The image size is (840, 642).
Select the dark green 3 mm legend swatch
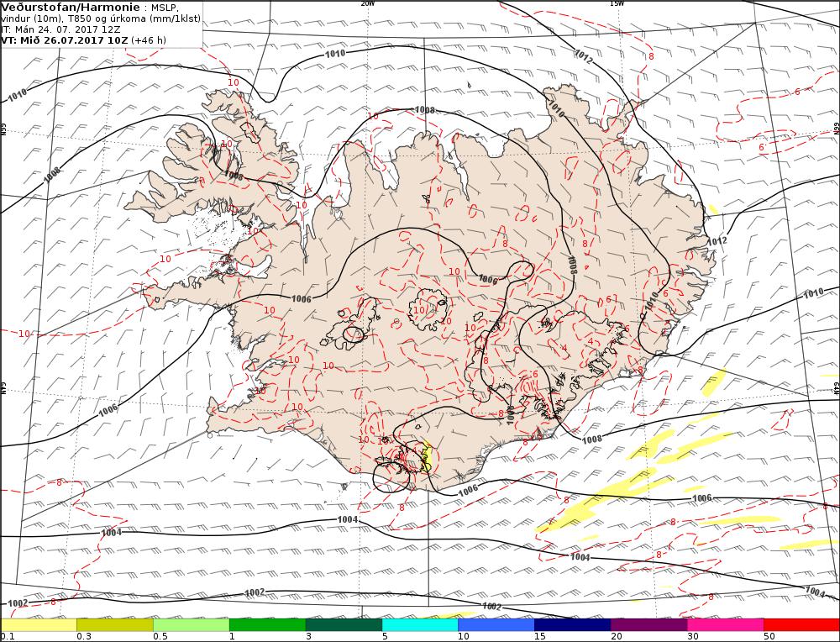click(344, 625)
